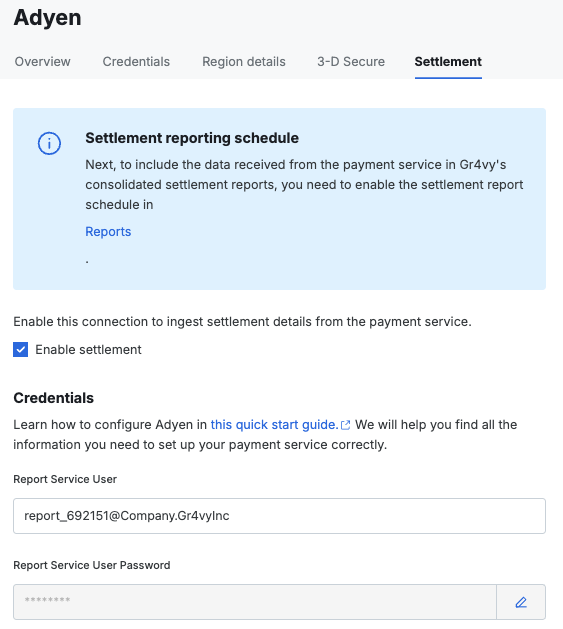Uncheck the Enable settlement checkbox

(20, 349)
